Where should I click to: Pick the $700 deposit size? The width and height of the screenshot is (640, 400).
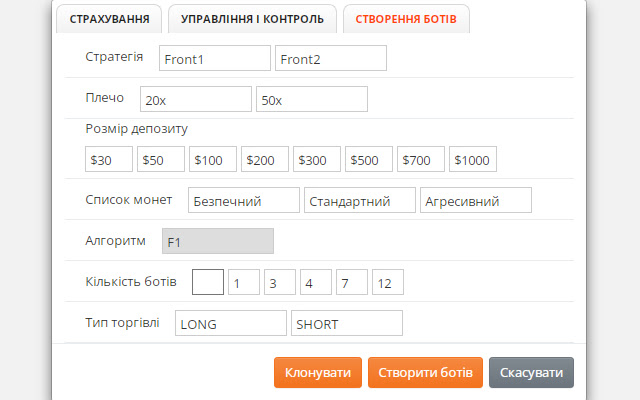(x=421, y=159)
